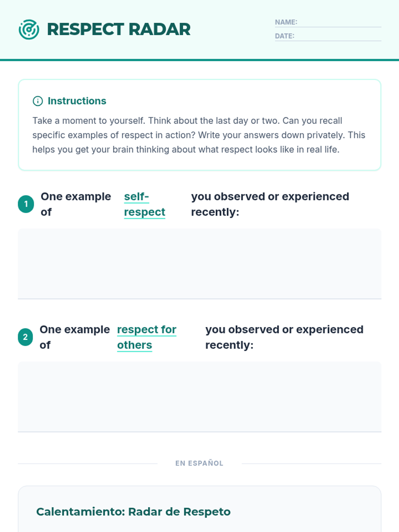Image resolution: width=399 pixels, height=532 pixels.
Task: Click the NAME input line
Action: tap(339, 23)
